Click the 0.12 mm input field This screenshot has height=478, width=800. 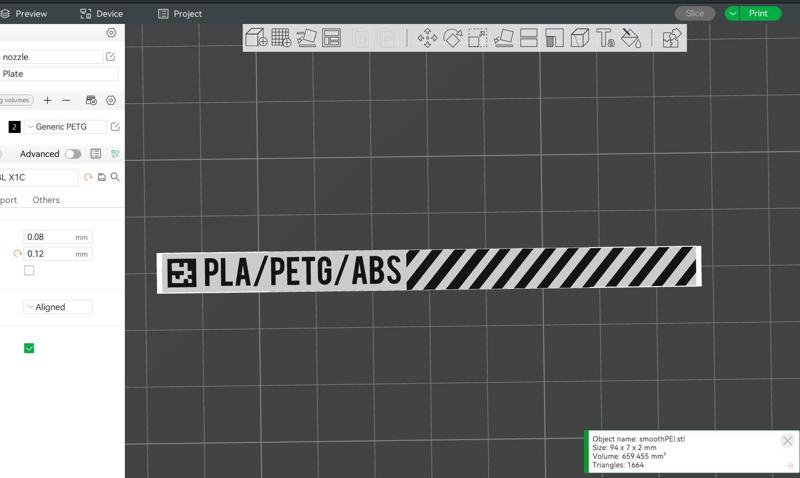coord(58,254)
